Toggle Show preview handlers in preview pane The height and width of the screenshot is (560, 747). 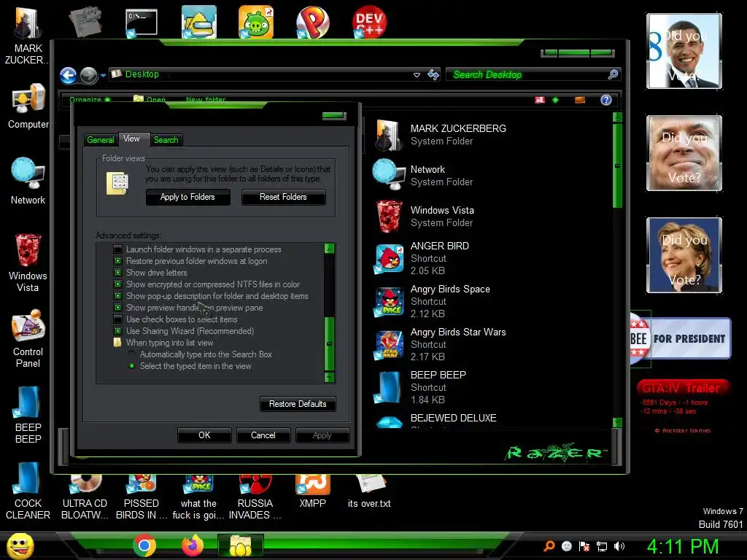coord(117,308)
